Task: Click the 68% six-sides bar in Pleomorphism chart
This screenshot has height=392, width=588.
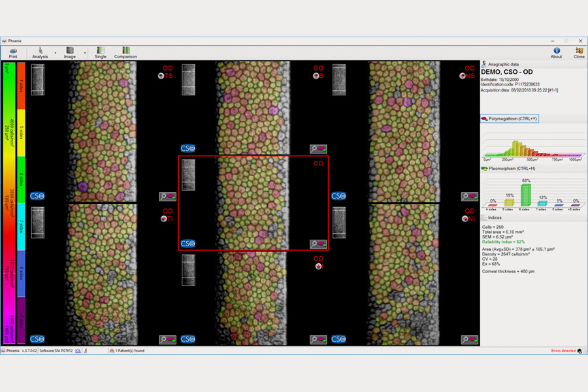Action: click(x=526, y=195)
